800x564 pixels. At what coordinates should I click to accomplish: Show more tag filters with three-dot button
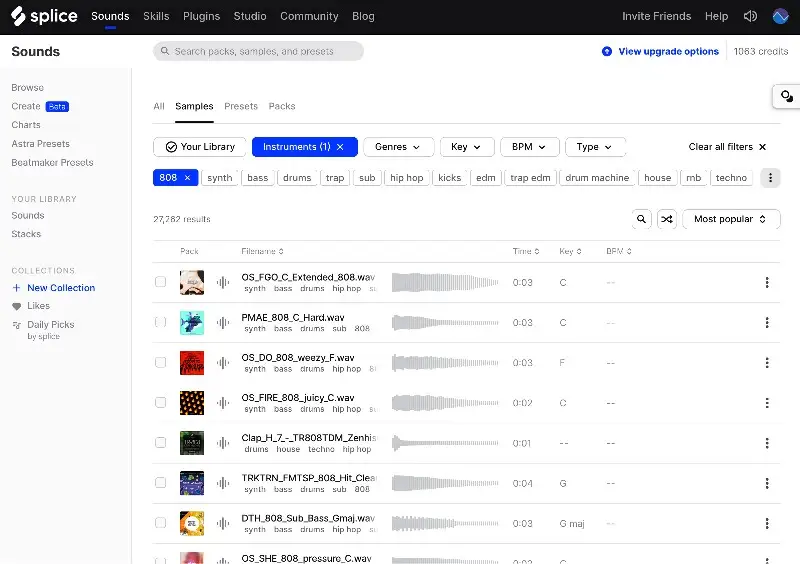[x=770, y=178]
